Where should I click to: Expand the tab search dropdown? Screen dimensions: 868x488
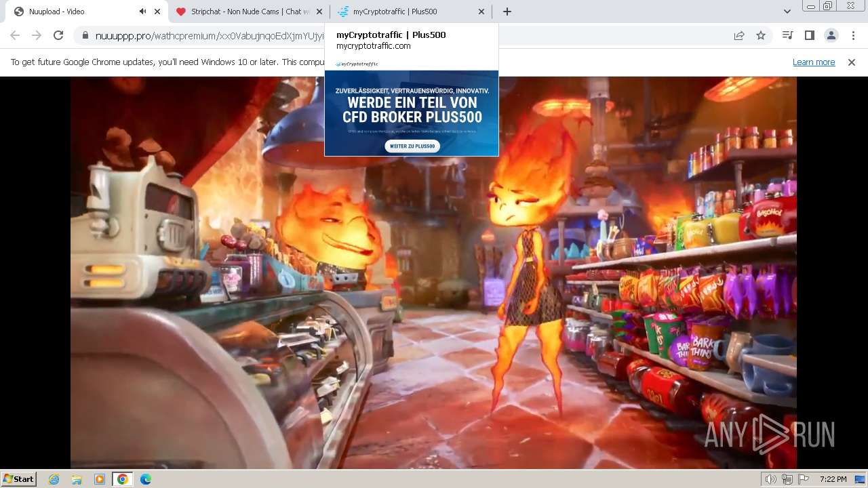[x=787, y=12]
